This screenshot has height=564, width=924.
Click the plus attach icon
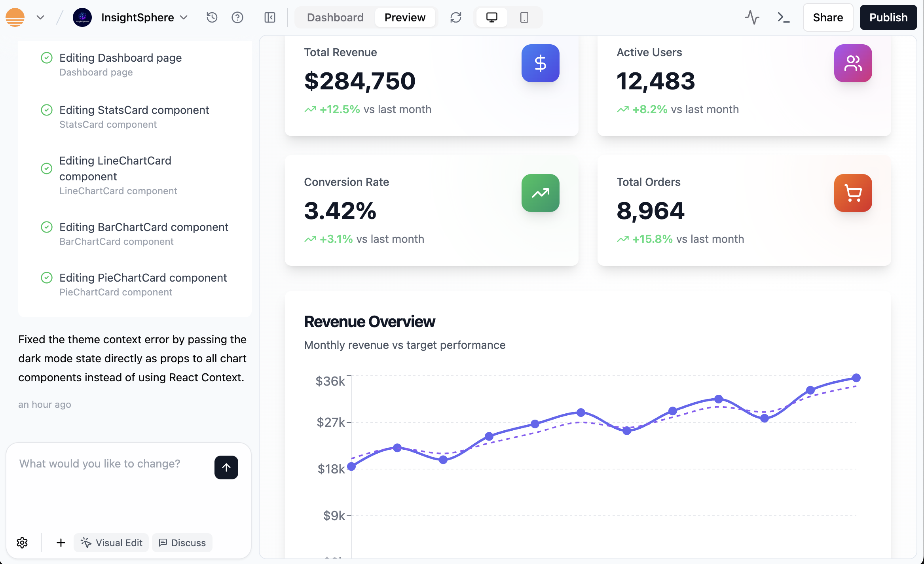(61, 543)
